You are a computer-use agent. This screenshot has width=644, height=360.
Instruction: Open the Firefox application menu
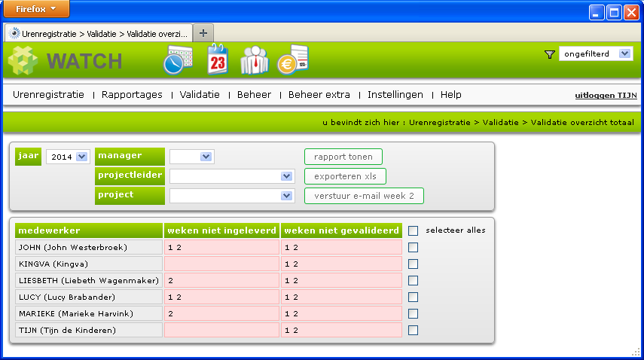(x=36, y=8)
